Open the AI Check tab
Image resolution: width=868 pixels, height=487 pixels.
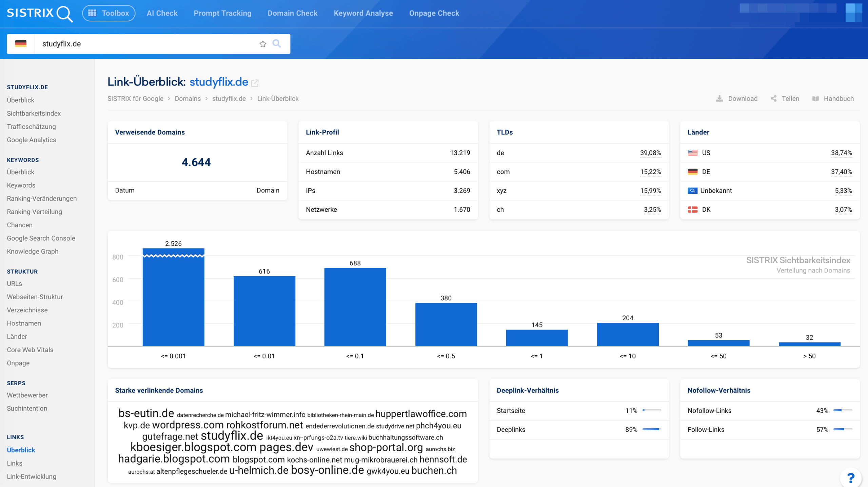point(162,13)
